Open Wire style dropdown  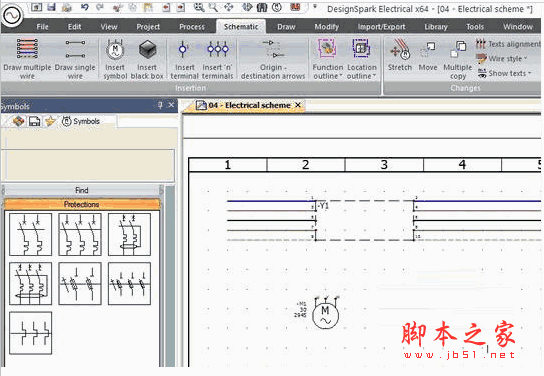pos(502,59)
